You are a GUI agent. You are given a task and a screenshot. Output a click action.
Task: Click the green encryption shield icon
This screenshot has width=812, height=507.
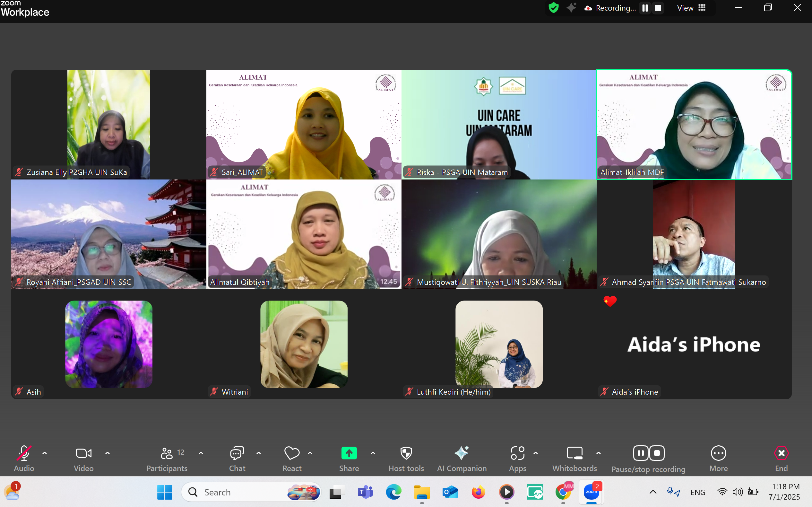pyautogui.click(x=554, y=7)
